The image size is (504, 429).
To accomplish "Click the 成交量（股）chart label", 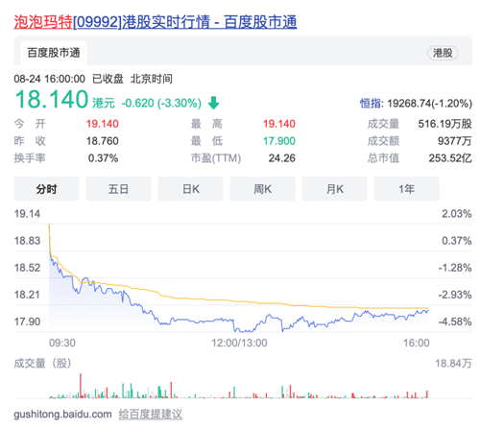I will click(43, 364).
